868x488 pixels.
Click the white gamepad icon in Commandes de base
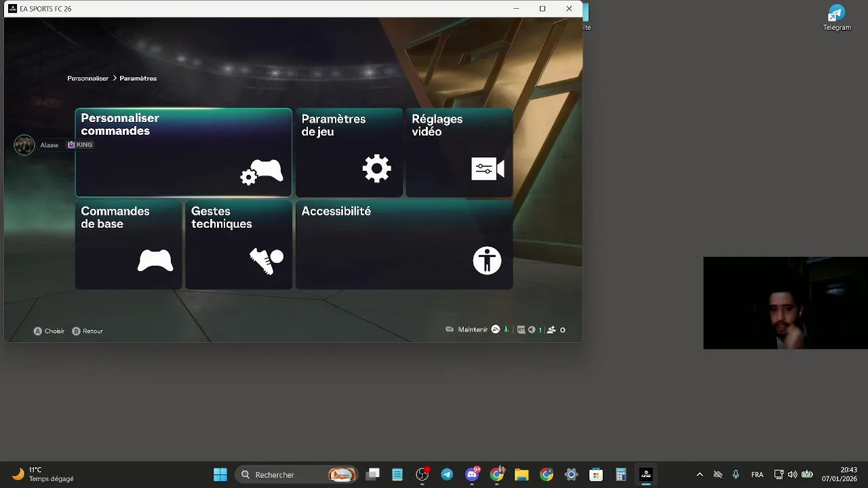pyautogui.click(x=155, y=261)
